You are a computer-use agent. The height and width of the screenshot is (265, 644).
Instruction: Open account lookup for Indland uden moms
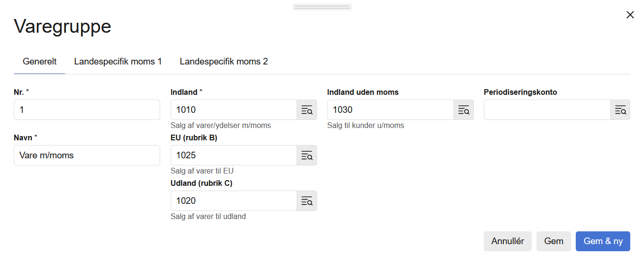pos(463,110)
